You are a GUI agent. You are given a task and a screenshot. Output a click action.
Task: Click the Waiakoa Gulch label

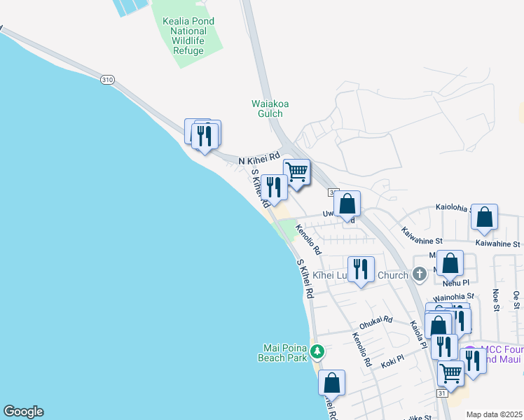point(270,108)
